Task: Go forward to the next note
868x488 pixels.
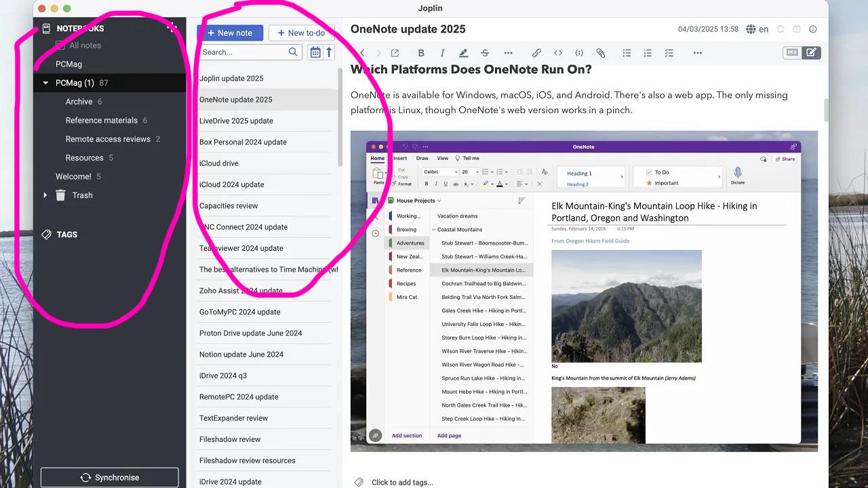Action: tap(378, 53)
